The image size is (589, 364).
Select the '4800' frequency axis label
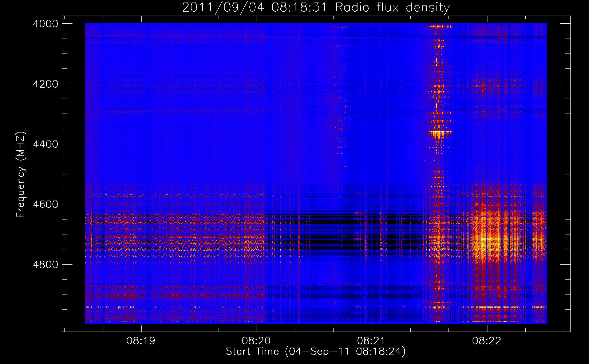coord(46,265)
